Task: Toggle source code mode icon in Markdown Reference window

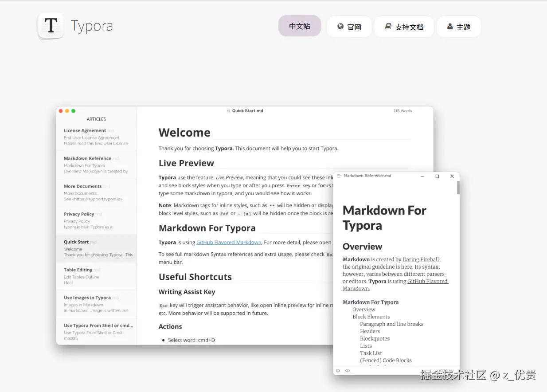Action: tap(348, 371)
